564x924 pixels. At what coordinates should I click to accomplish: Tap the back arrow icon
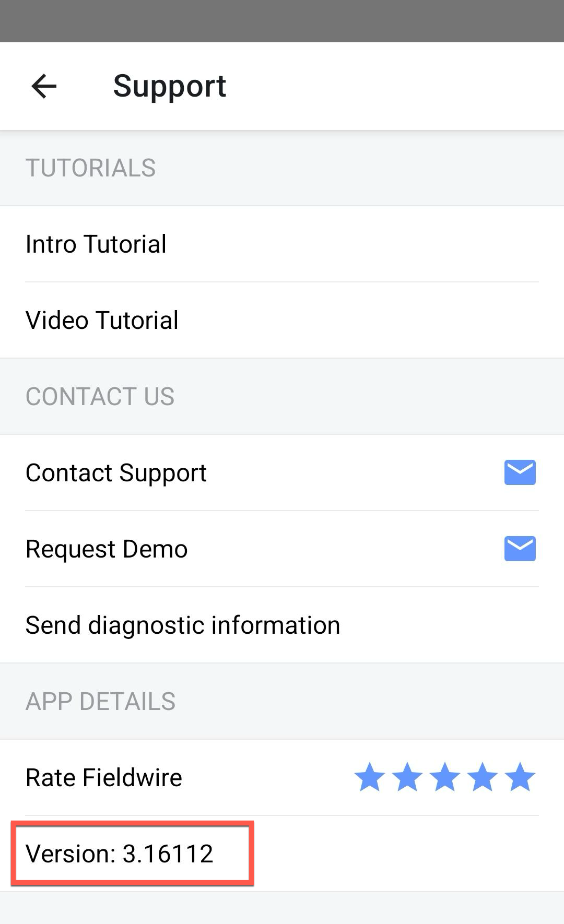tap(44, 86)
